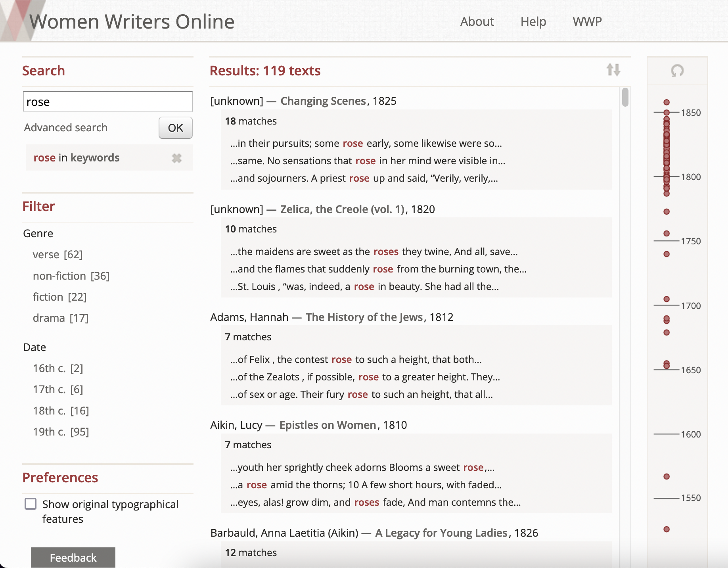Open the About page
The height and width of the screenshot is (568, 728).
point(477,21)
